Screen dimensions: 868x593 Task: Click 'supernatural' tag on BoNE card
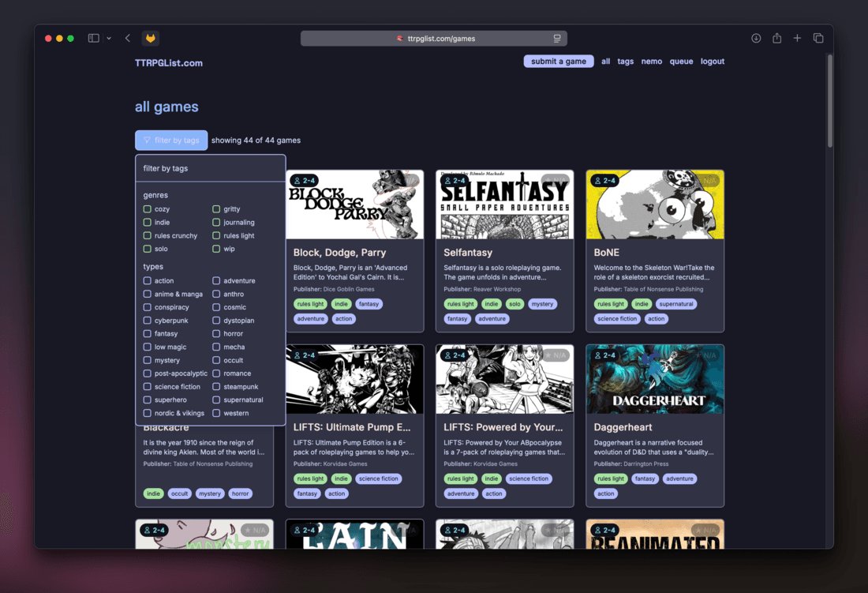[676, 304]
